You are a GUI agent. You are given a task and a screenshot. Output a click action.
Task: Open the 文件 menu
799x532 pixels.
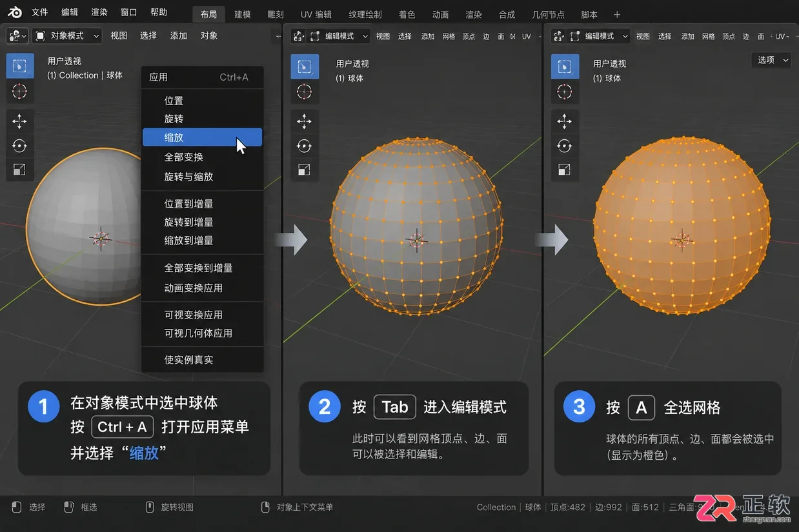(x=40, y=12)
